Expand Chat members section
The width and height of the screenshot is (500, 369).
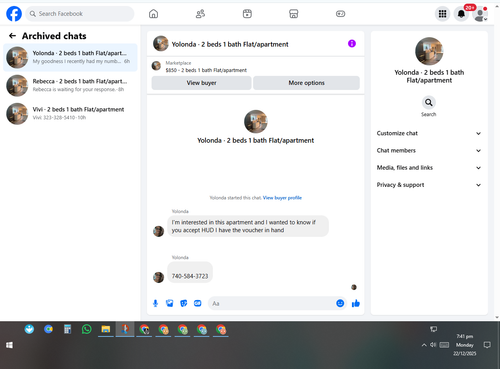(429, 151)
